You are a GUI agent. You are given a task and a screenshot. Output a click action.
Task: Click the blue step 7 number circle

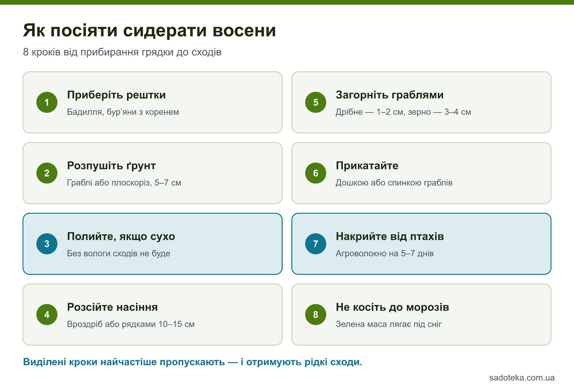coord(316,244)
